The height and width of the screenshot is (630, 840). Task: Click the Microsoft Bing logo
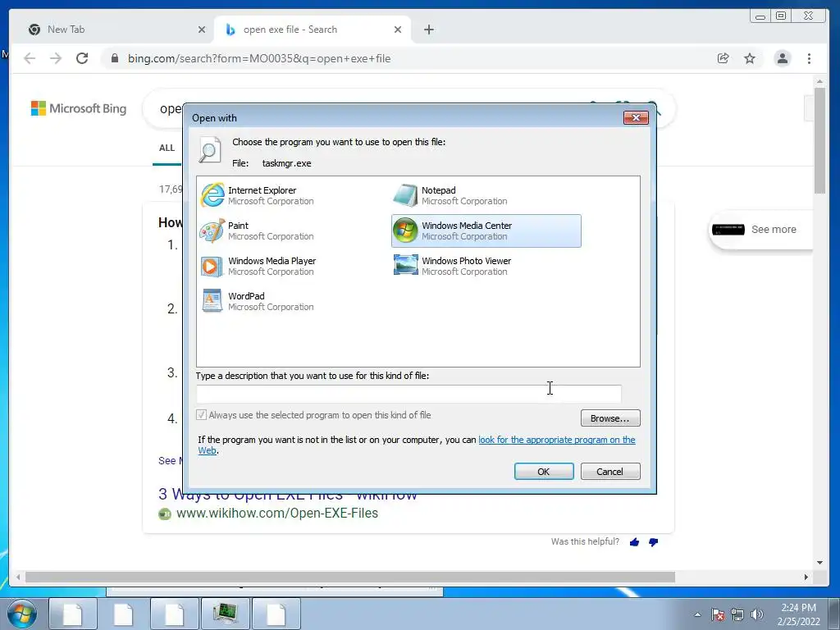[x=79, y=108]
